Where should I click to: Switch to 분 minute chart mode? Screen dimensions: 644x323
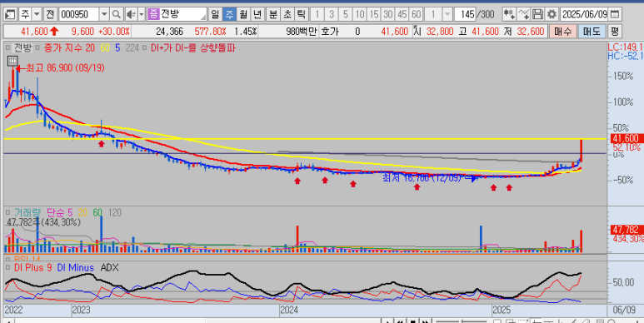pyautogui.click(x=272, y=15)
